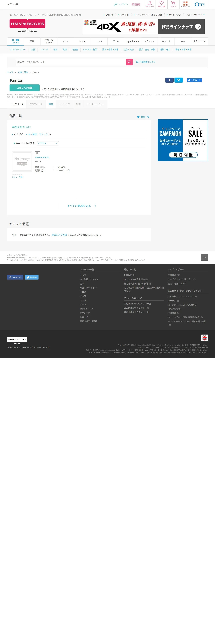
Task: Share on Facebook blue icon
Action: (169, 80)
